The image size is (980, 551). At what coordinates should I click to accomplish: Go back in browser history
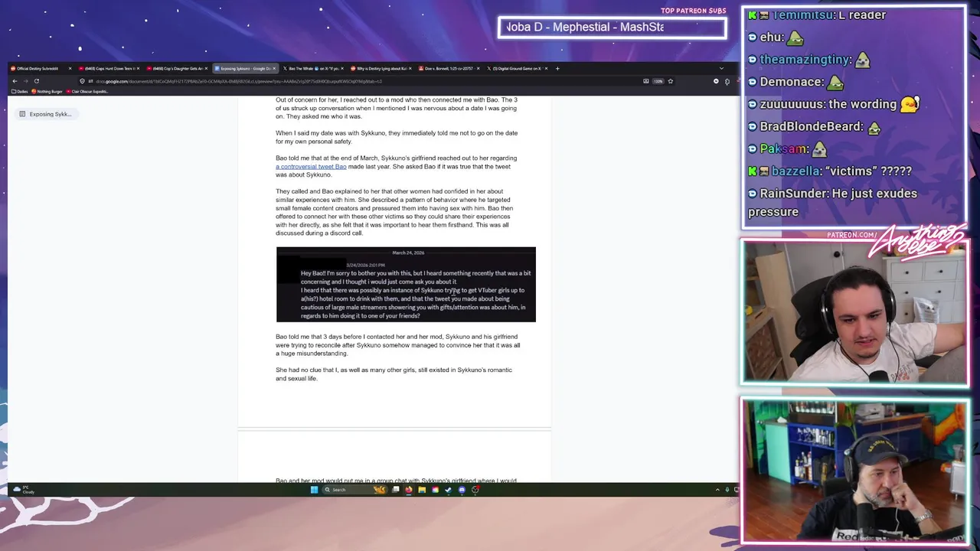click(15, 81)
